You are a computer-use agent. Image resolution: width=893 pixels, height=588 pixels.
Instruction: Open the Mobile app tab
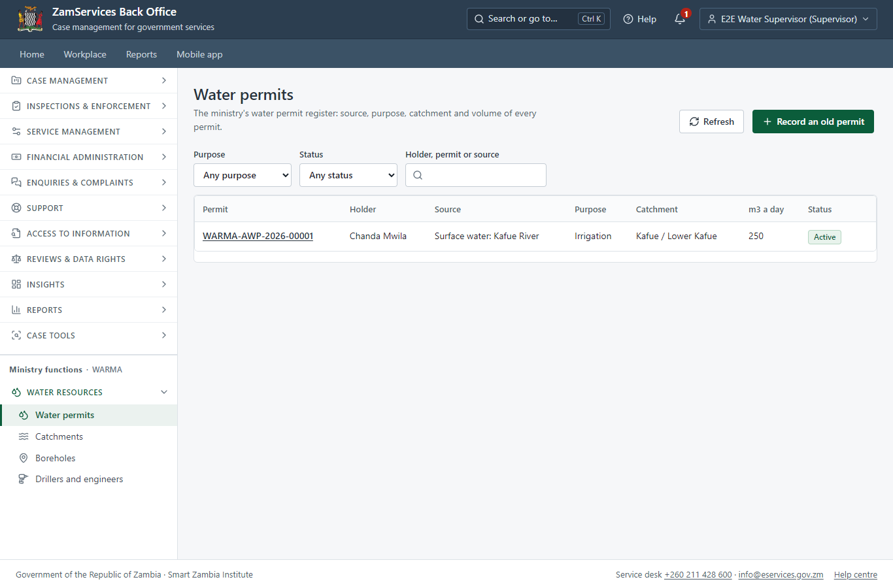click(x=199, y=54)
